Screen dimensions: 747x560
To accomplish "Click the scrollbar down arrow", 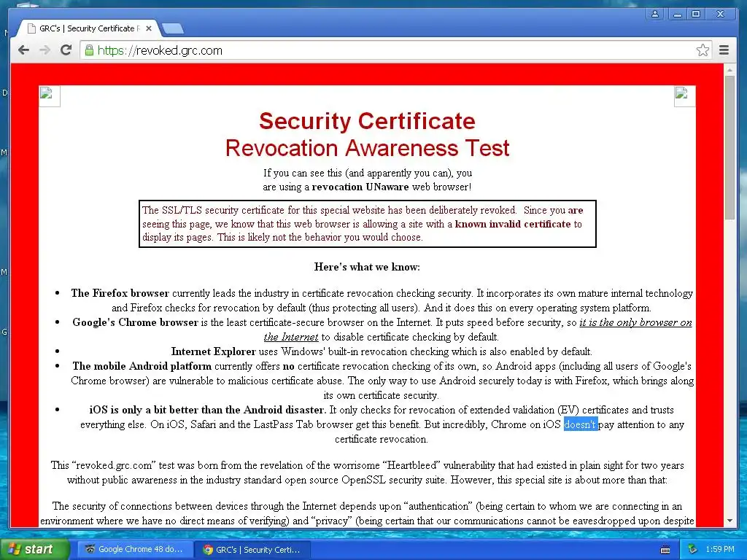I will (729, 521).
